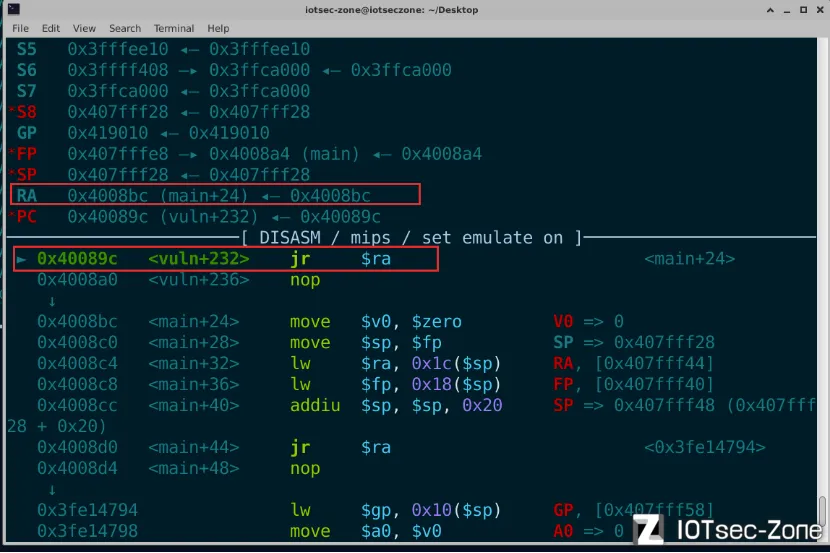Open the Terminal menu
The width and height of the screenshot is (830, 553).
tap(174, 28)
